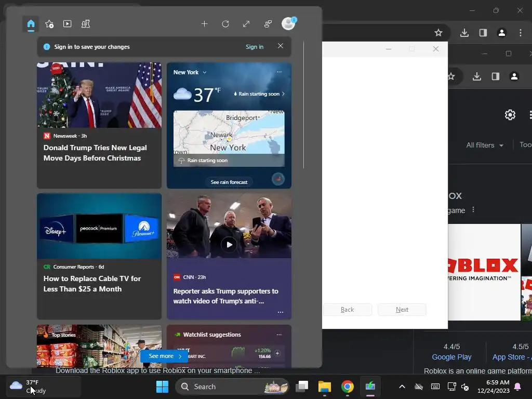The width and height of the screenshot is (532, 399).
Task: Open the Play games tab in widgets
Action: [x=86, y=24]
